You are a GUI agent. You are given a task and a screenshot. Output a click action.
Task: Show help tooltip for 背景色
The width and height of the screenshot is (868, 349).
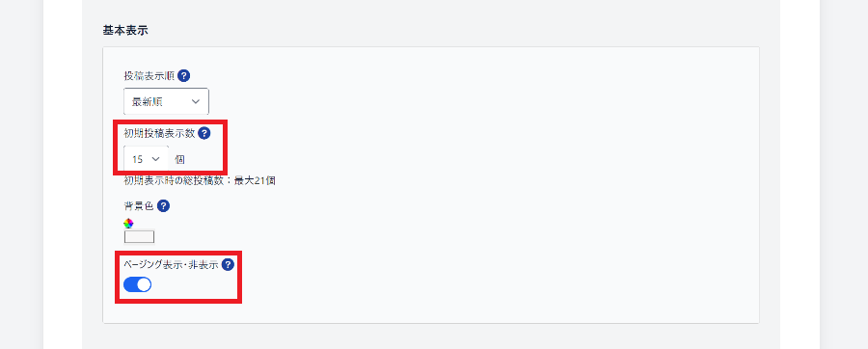[163, 205]
